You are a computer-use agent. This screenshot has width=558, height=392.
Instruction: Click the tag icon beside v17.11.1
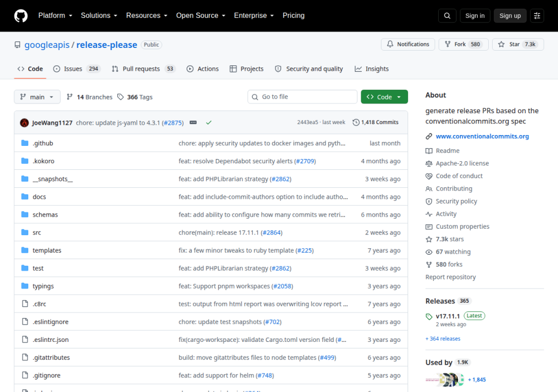[x=429, y=316]
